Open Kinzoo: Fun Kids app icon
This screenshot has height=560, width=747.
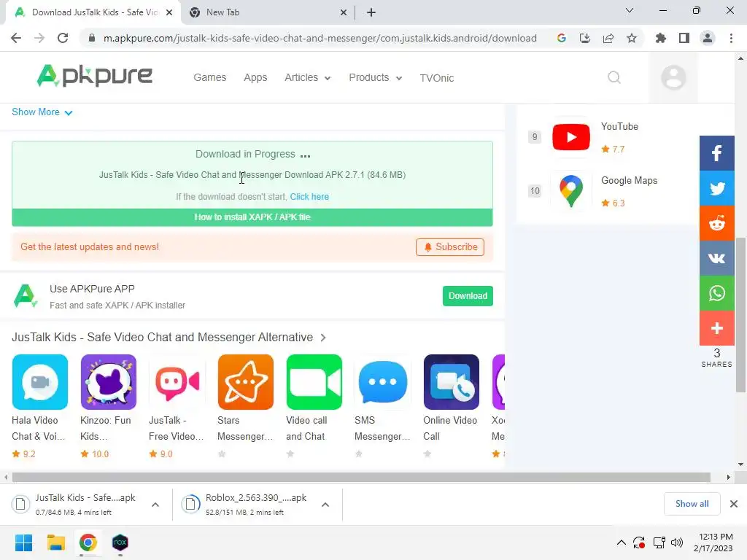109,382
